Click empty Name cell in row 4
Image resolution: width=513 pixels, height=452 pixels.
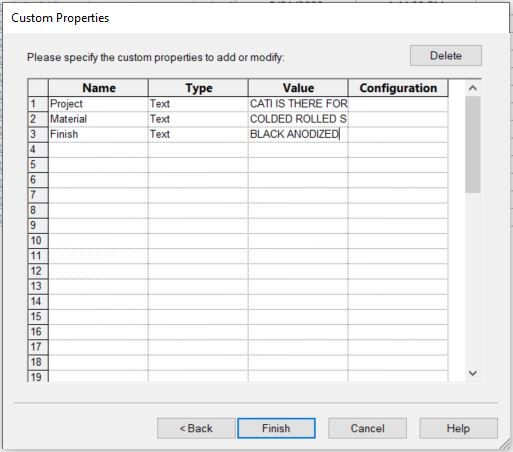pyautogui.click(x=98, y=150)
